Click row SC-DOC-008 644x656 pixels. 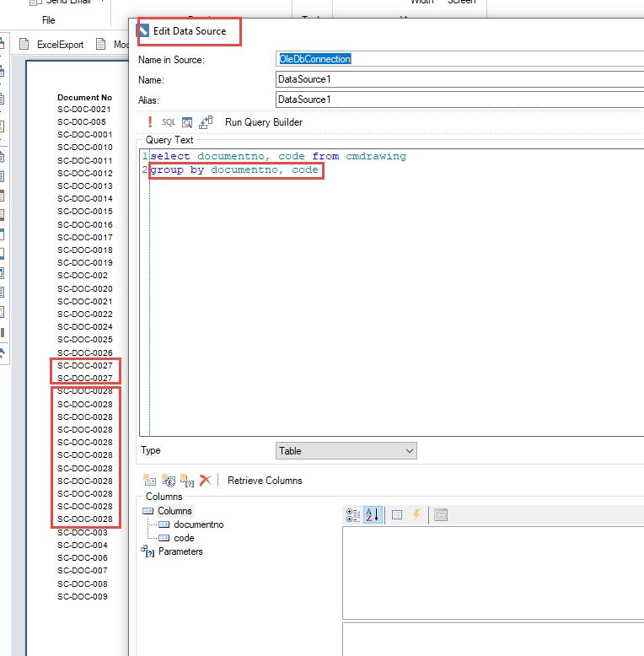click(x=83, y=583)
